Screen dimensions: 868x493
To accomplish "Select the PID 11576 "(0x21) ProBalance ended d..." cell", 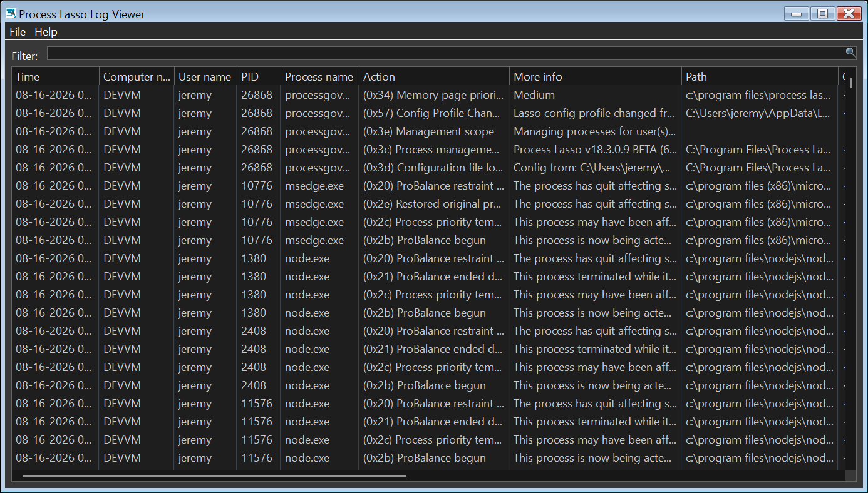I will point(433,422).
